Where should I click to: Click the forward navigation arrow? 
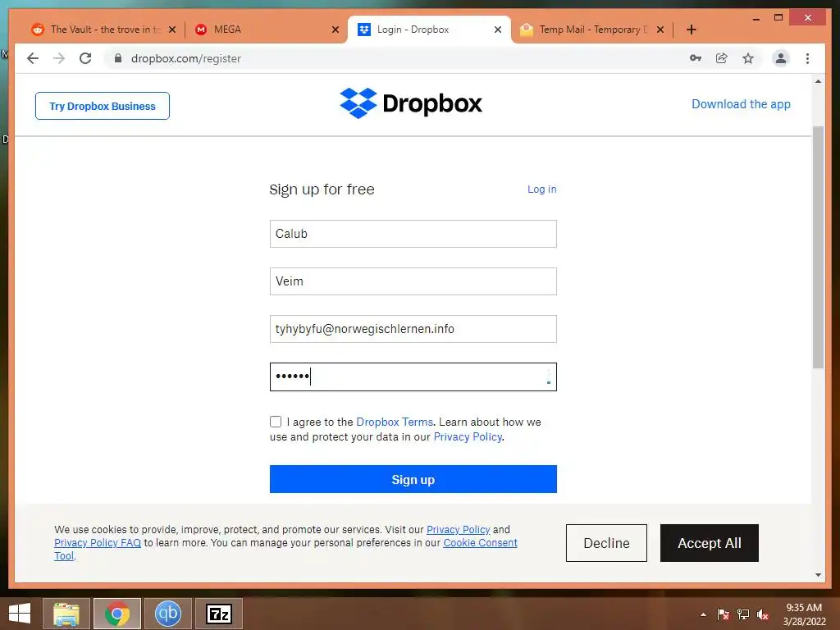click(x=59, y=58)
